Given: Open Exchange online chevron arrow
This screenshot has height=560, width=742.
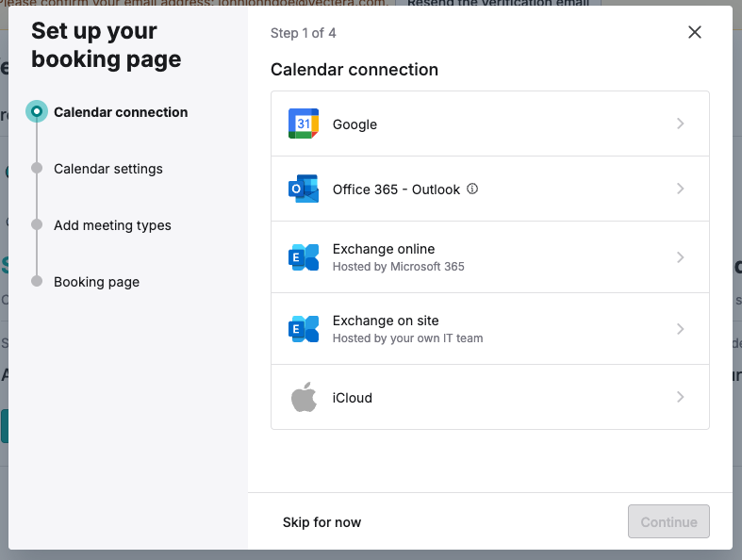Looking at the screenshot, I should (680, 257).
